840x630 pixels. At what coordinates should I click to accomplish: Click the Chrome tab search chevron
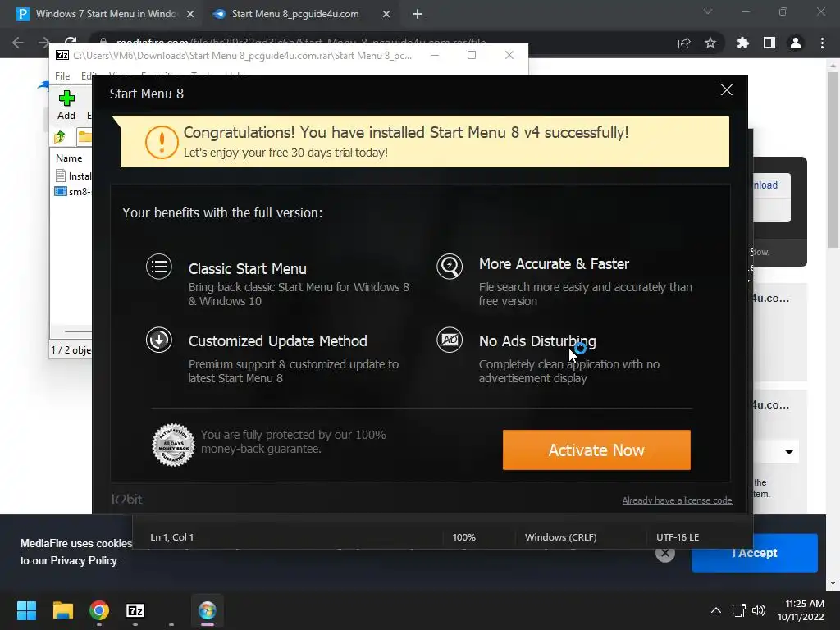[x=708, y=11]
